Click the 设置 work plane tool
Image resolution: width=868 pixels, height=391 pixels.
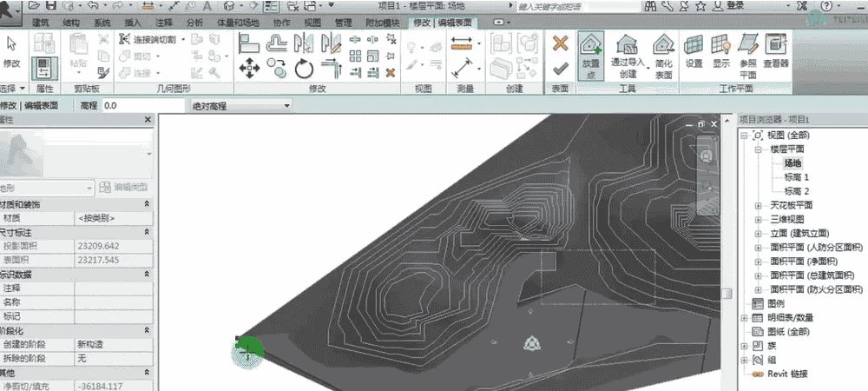coord(694,50)
